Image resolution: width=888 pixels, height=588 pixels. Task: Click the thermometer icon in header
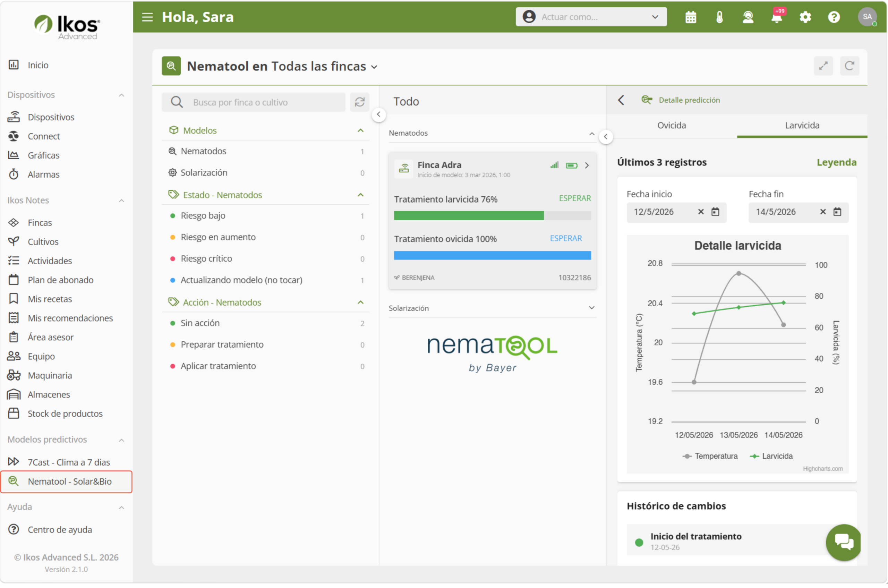point(719,17)
